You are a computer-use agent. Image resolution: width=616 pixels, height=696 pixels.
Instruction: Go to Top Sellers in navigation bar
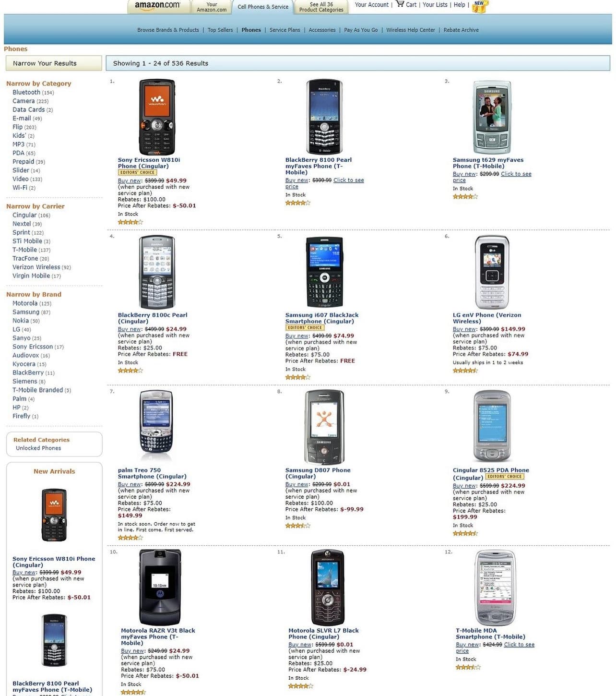coord(220,30)
